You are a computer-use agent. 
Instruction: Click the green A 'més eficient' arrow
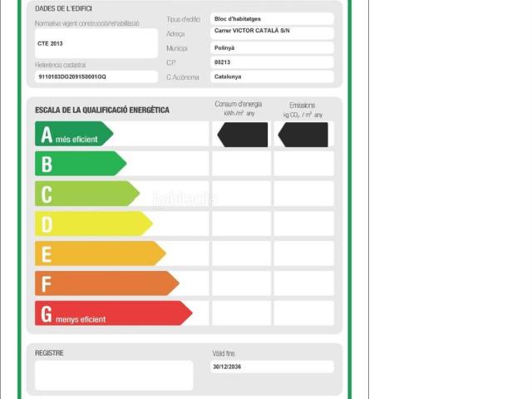[73, 134]
